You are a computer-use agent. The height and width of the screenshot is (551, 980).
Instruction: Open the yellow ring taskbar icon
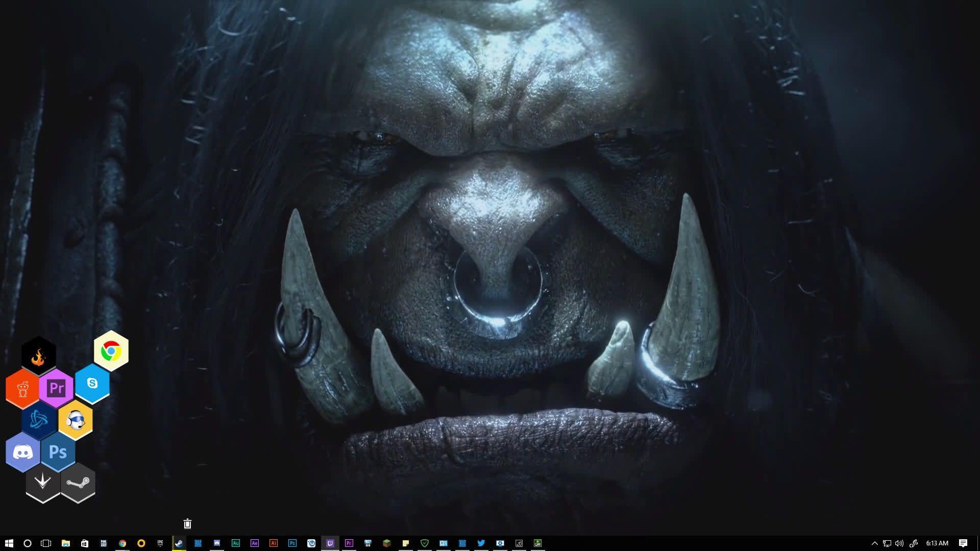pos(141,543)
